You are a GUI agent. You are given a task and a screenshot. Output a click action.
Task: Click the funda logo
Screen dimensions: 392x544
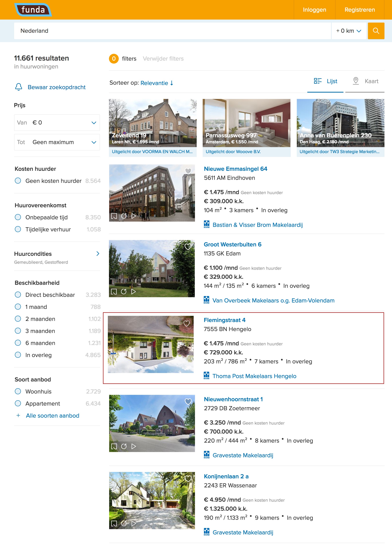(33, 10)
